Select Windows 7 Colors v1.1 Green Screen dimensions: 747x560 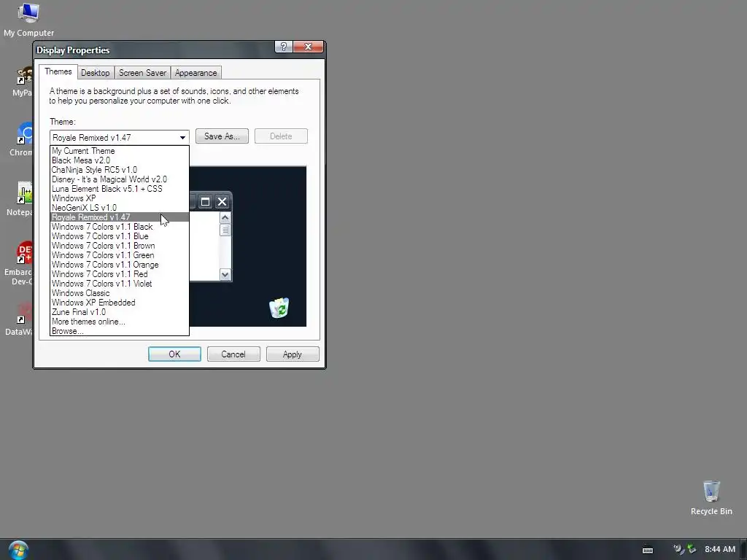pos(120,255)
